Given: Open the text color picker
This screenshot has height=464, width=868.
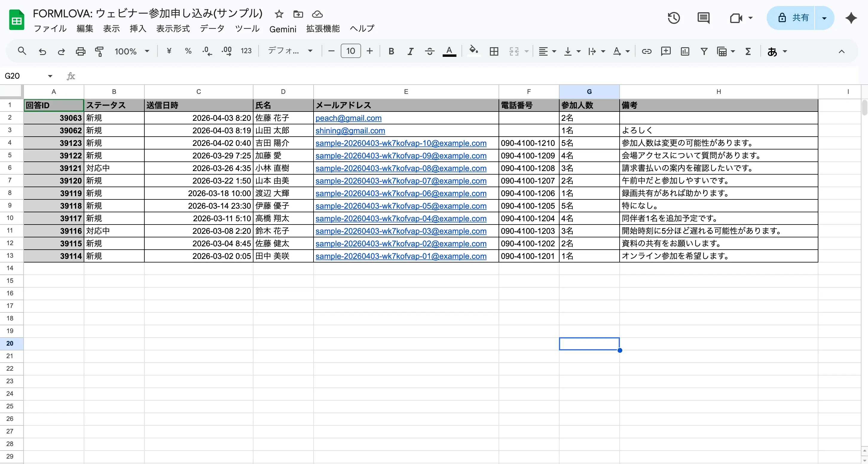Looking at the screenshot, I should point(450,51).
